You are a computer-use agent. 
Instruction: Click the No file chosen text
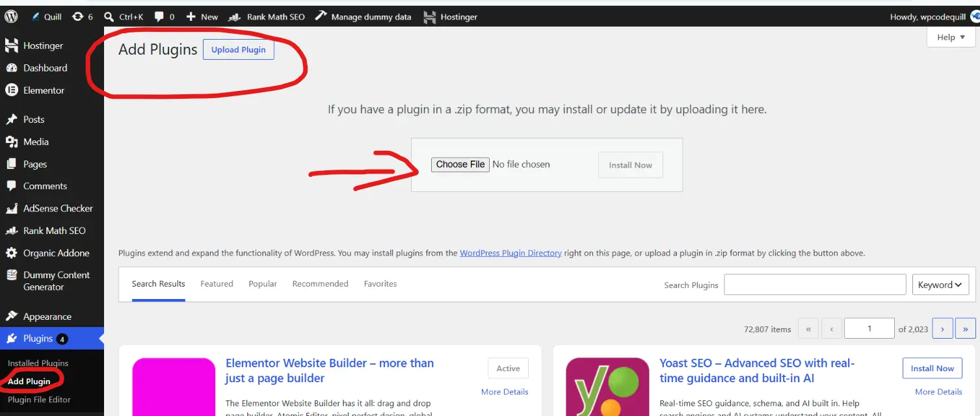coord(521,164)
